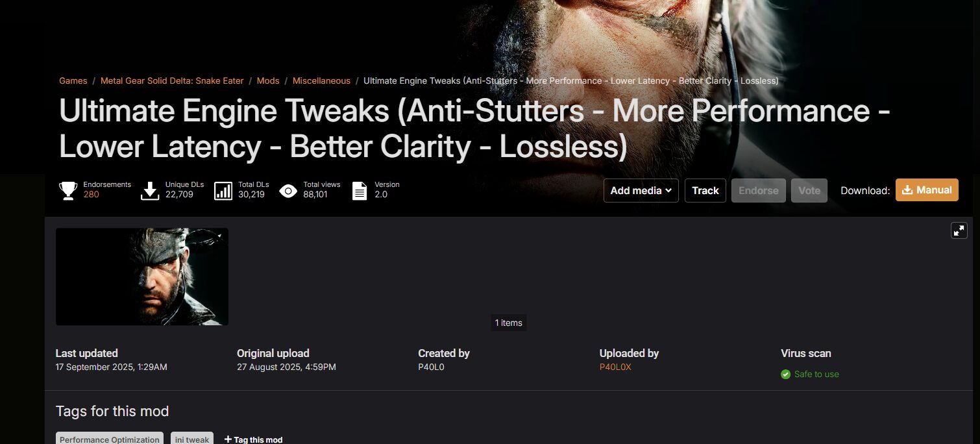The image size is (980, 444).
Task: Open Metal Gear Solid Delta: Snake Eater breadcrumb
Action: pyautogui.click(x=172, y=80)
